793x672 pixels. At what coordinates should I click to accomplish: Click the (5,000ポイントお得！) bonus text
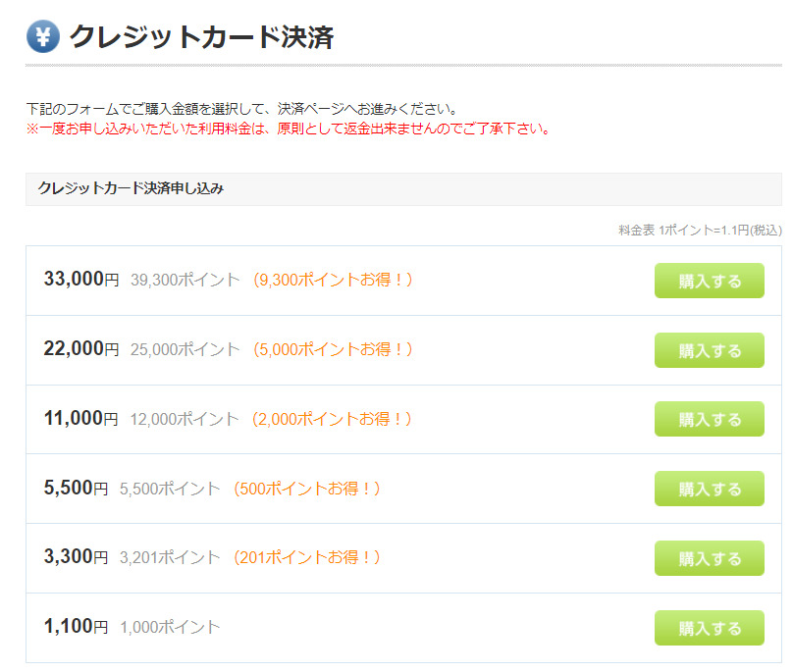point(333,349)
